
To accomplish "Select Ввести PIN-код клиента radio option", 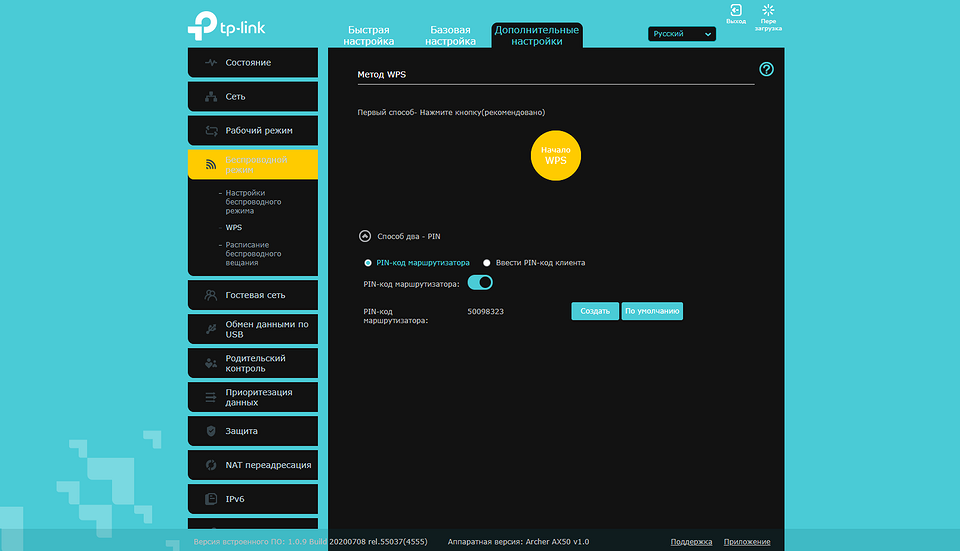I will click(487, 263).
